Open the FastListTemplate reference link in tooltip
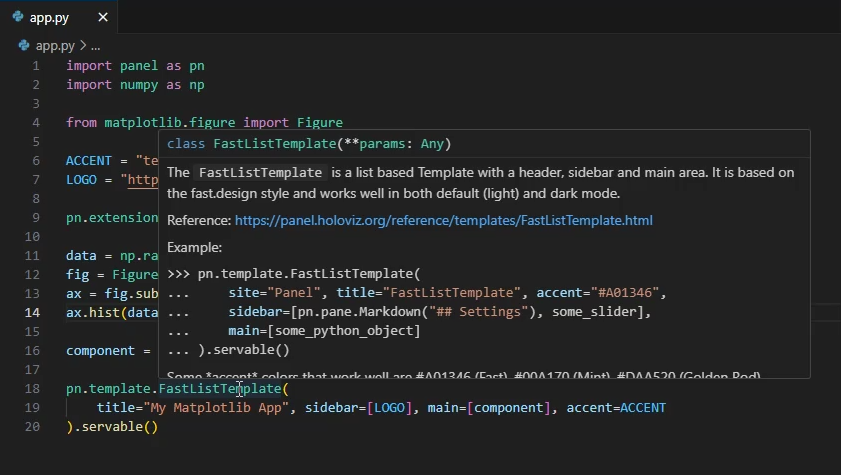 tap(444, 220)
